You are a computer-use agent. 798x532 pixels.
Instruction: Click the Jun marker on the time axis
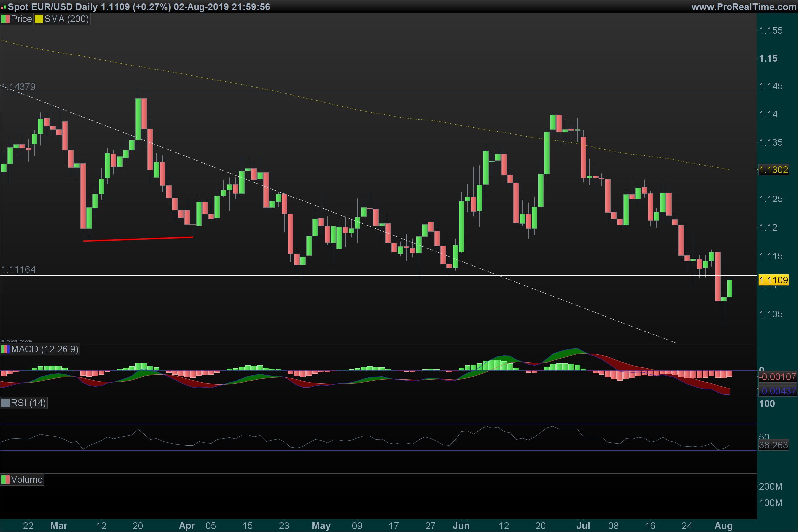coord(461,526)
